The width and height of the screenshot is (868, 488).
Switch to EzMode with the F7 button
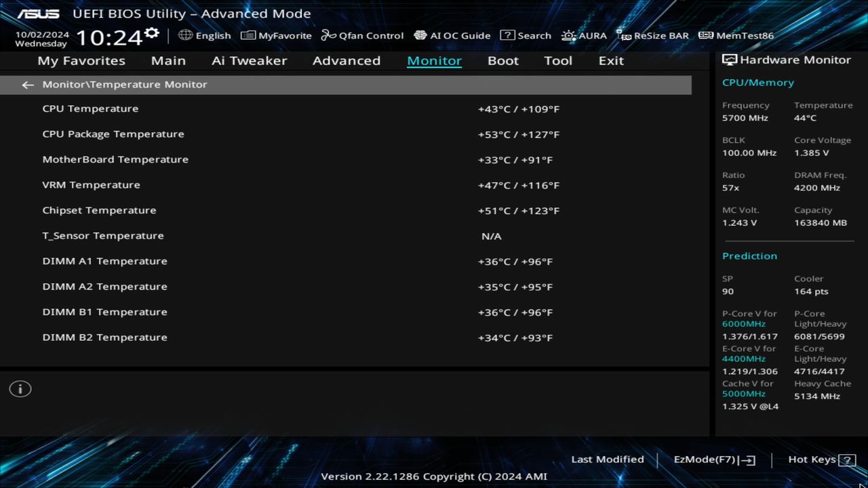pyautogui.click(x=713, y=459)
